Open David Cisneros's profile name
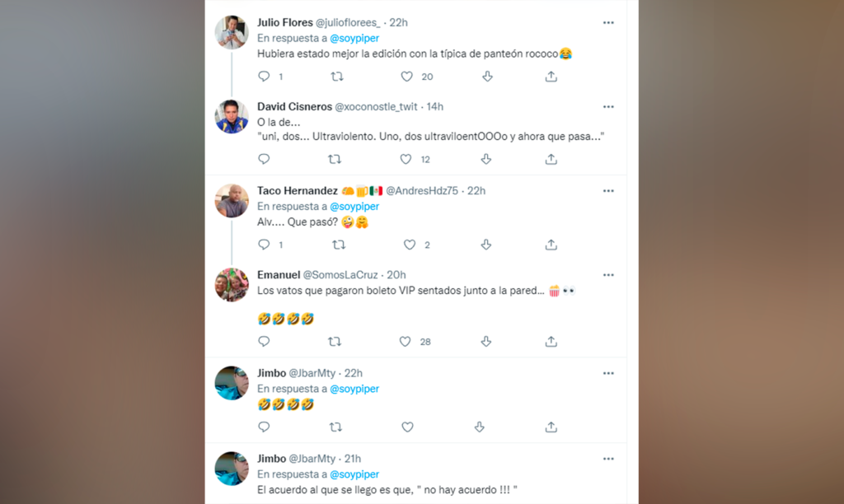 pyautogui.click(x=294, y=107)
